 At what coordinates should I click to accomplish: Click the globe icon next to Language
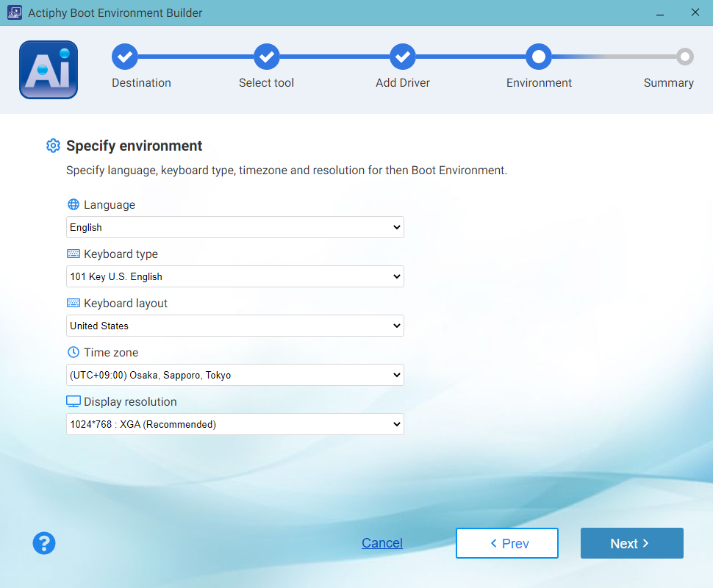[74, 205]
